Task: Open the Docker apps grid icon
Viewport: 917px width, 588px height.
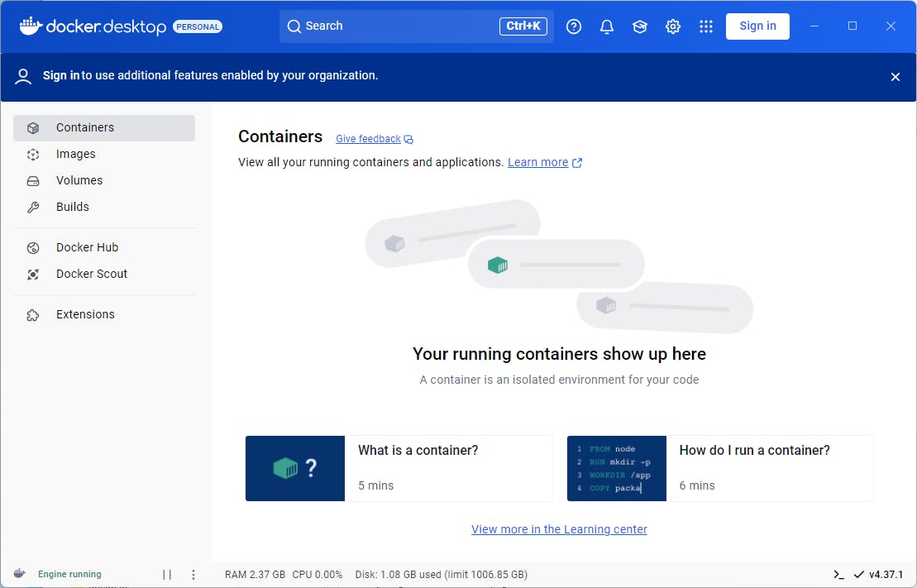Action: pos(706,26)
